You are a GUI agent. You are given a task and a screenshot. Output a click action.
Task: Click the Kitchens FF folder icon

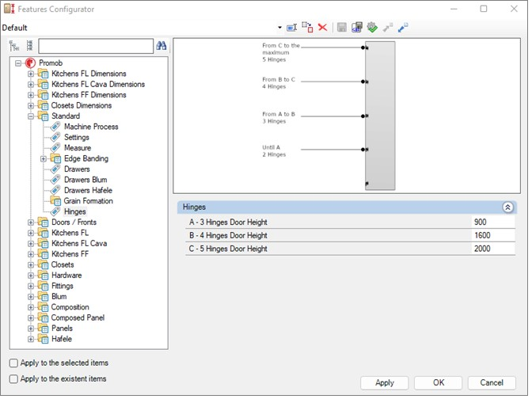(43, 254)
